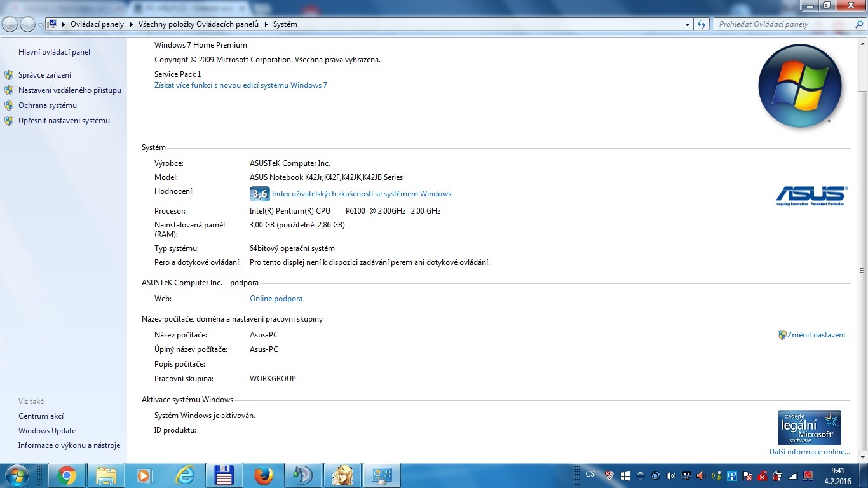The height and width of the screenshot is (488, 868).
Task: Open Další informace online link
Action: tap(810, 452)
